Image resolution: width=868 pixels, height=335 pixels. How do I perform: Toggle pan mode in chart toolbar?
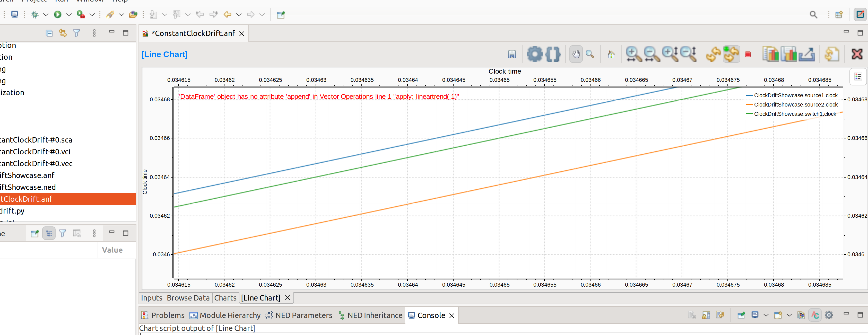tap(576, 54)
